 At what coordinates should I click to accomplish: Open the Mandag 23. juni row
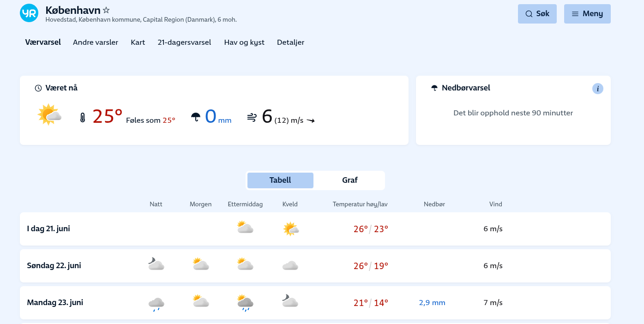point(315,303)
